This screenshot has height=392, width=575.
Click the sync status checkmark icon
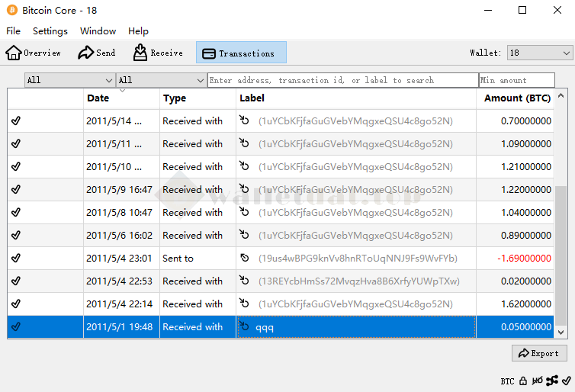[x=566, y=381]
